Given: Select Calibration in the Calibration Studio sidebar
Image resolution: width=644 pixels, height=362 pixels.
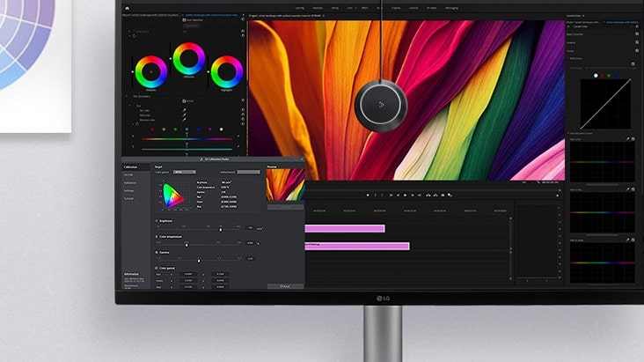Looking at the screenshot, I should [x=135, y=167].
